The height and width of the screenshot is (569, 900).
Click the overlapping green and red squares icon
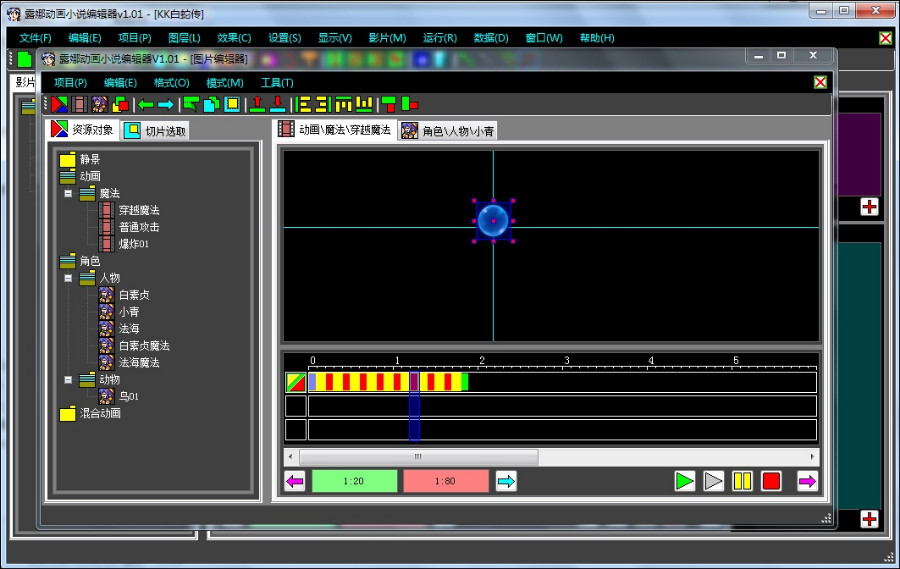(x=120, y=104)
